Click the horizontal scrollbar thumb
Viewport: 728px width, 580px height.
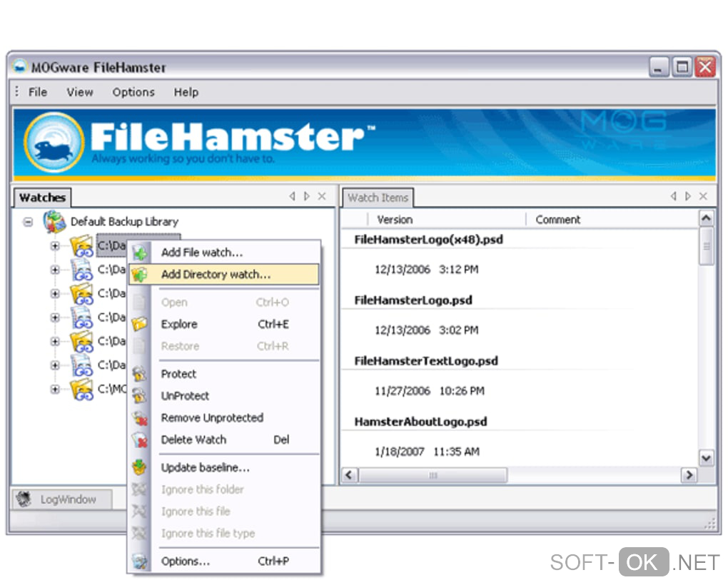[433, 475]
